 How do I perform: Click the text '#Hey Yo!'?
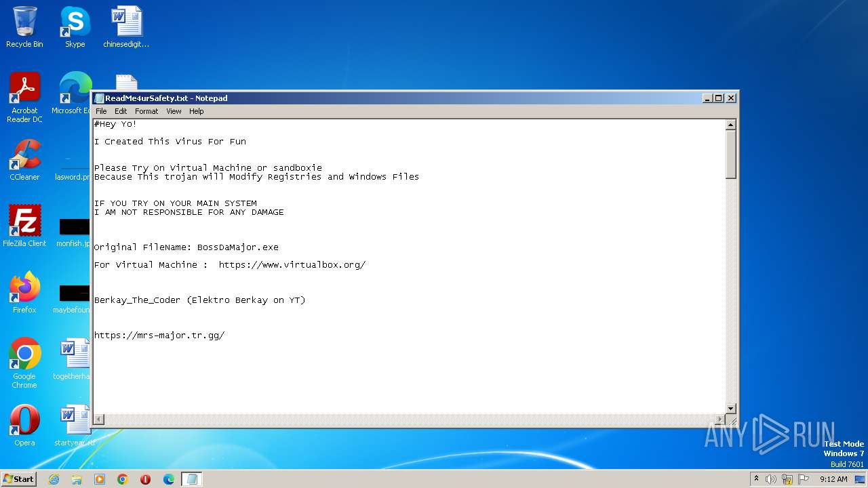click(115, 124)
